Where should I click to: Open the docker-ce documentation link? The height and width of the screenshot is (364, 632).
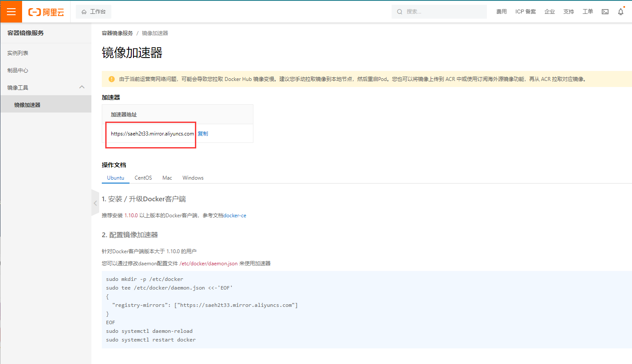[235, 216]
